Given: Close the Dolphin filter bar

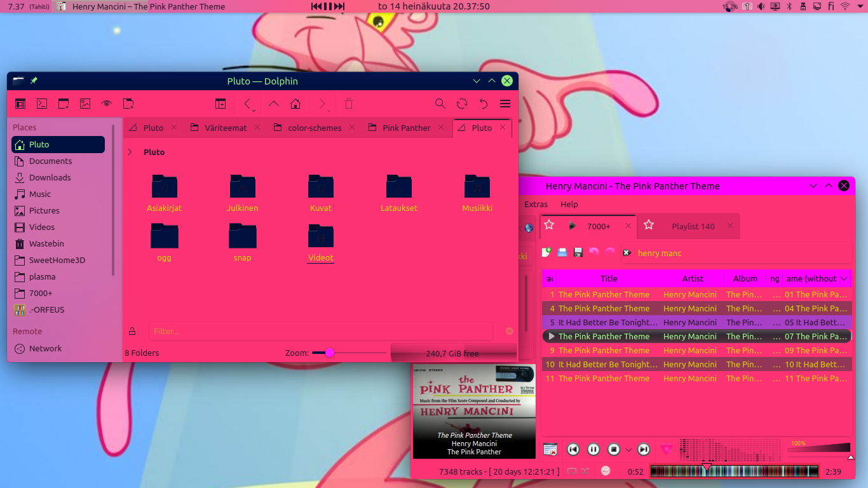Looking at the screenshot, I should click(510, 331).
